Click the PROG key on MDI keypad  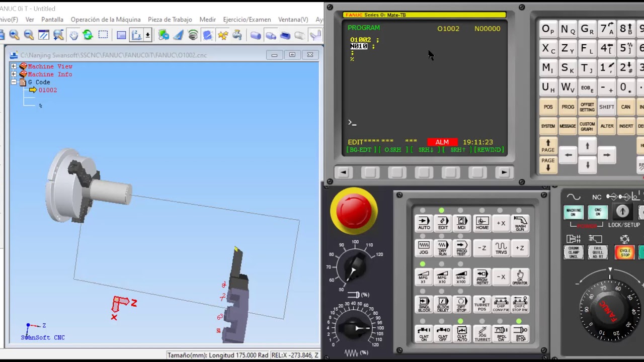pyautogui.click(x=568, y=107)
